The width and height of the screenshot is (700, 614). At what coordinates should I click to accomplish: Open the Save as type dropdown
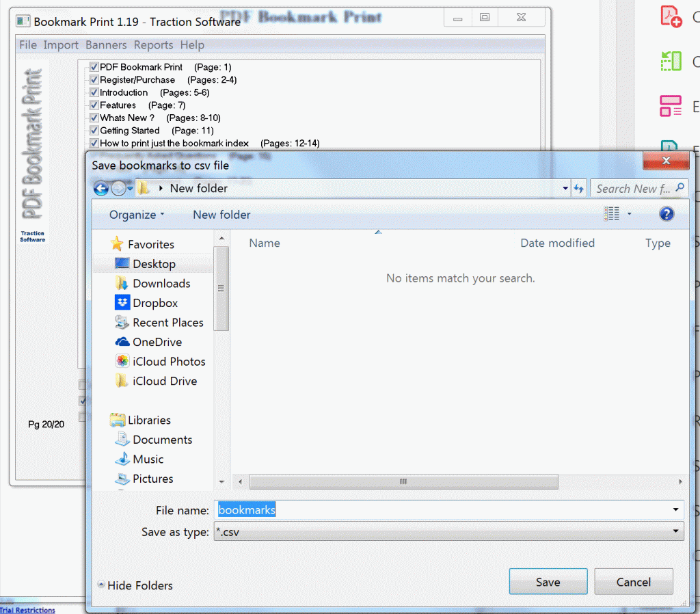(675, 532)
